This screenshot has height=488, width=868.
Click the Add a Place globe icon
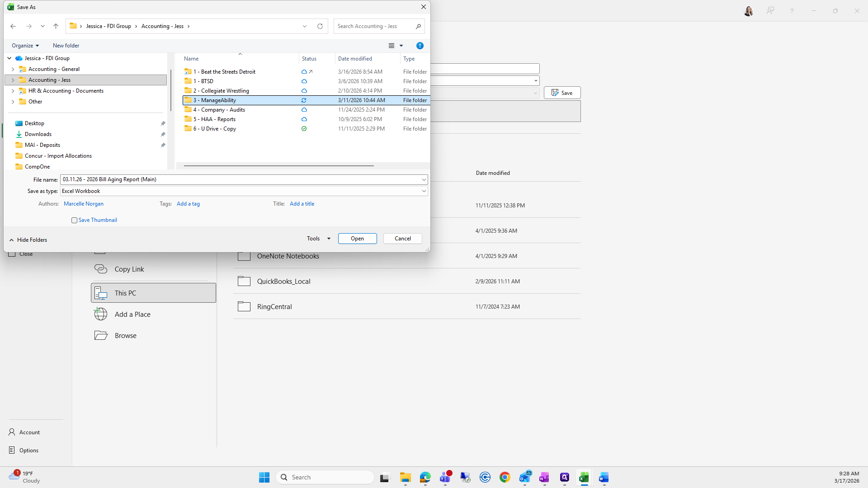101,314
